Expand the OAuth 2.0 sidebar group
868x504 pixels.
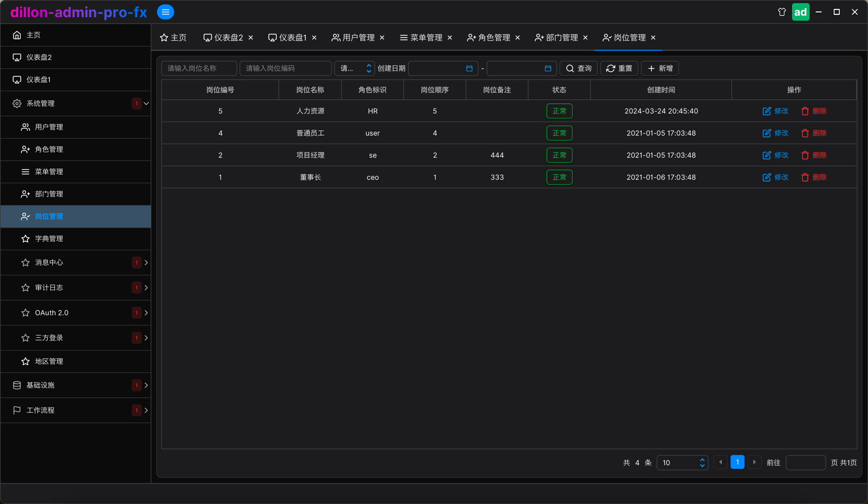pyautogui.click(x=76, y=313)
